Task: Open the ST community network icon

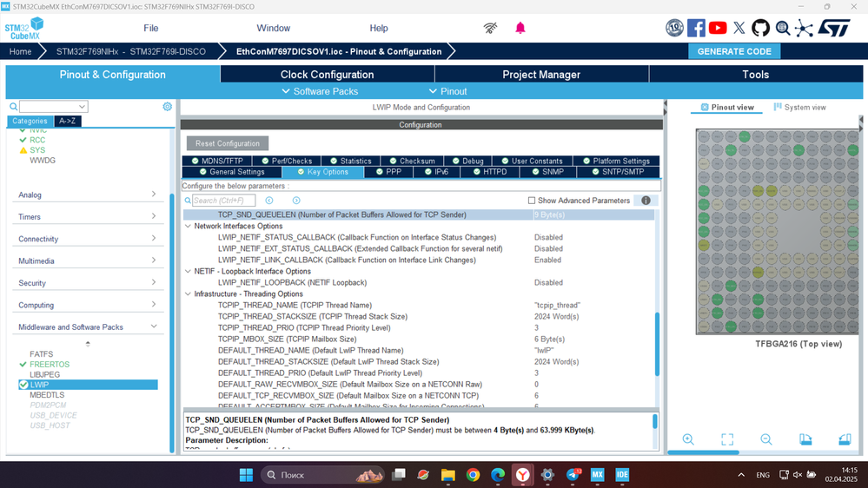Action: (804, 28)
